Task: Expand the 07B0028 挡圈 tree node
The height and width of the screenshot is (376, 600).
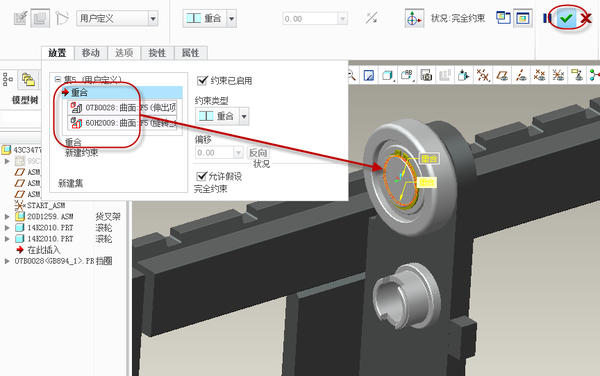Action: point(7,261)
